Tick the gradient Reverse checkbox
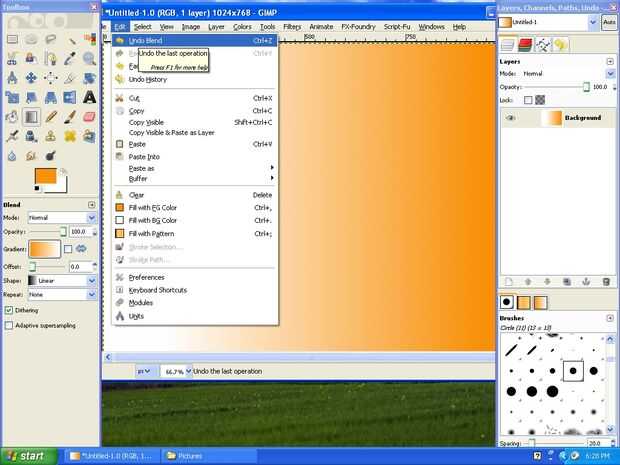 click(x=68, y=249)
